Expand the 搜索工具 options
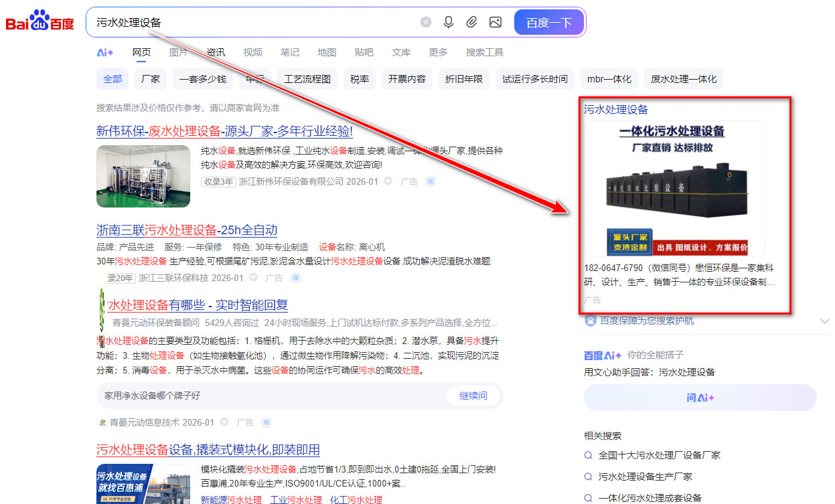Viewport: 835px width, 504px height. click(484, 52)
